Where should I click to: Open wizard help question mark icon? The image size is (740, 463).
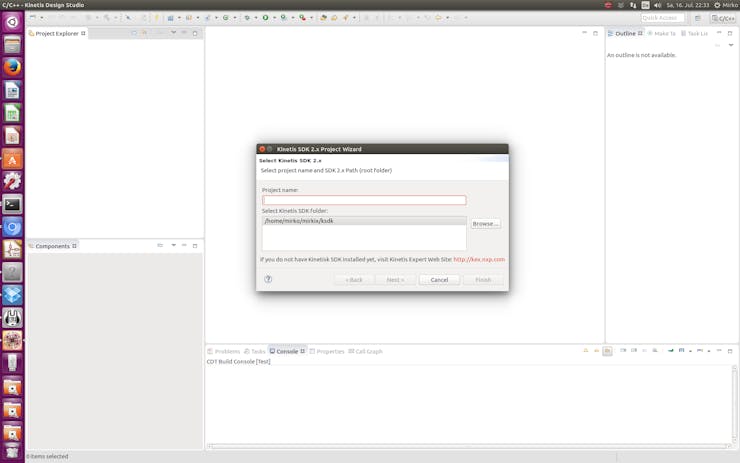pyautogui.click(x=268, y=279)
